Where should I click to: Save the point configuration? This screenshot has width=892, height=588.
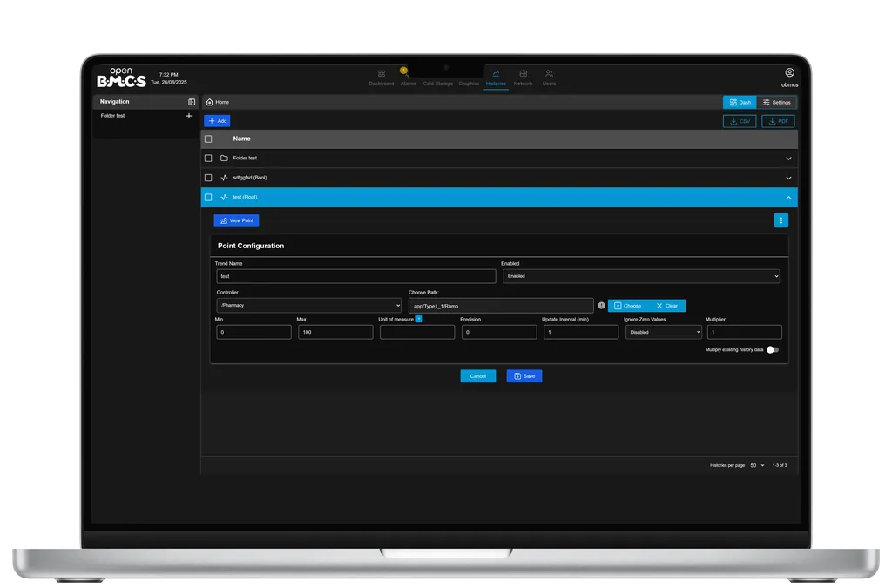[x=524, y=376]
